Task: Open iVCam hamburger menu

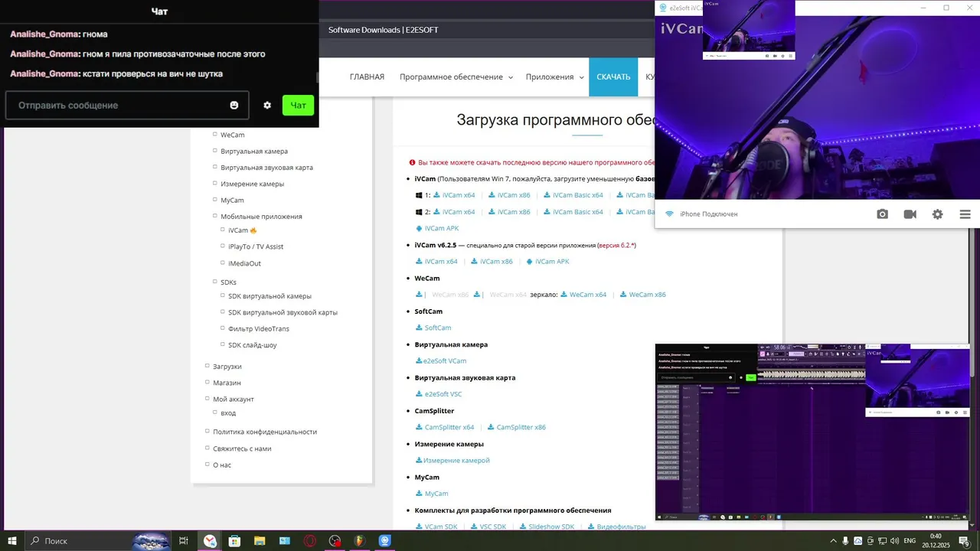Action: click(x=965, y=214)
